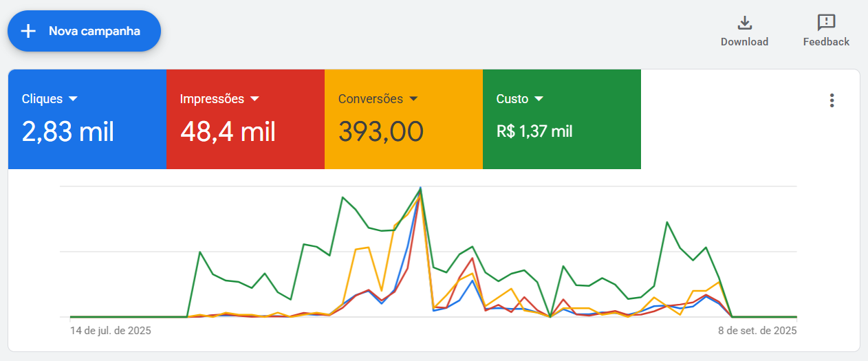
Task: Click the Conversões label text
Action: coord(371,99)
